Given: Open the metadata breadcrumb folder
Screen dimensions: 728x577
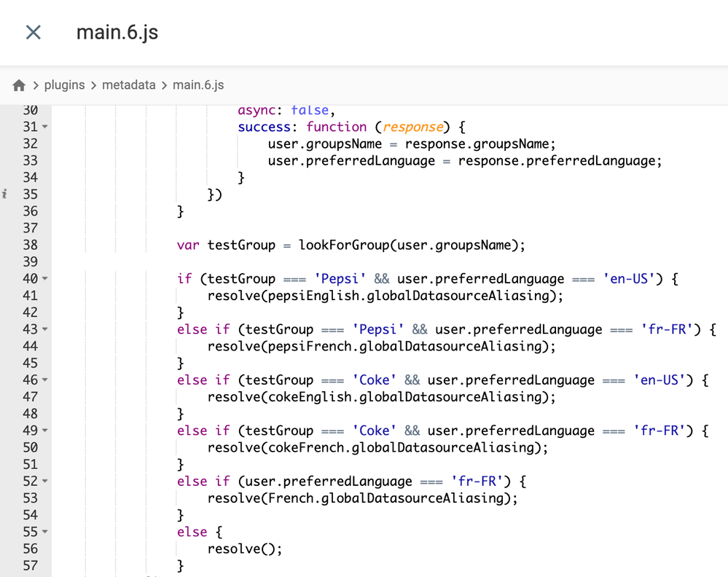Looking at the screenshot, I should [x=128, y=85].
